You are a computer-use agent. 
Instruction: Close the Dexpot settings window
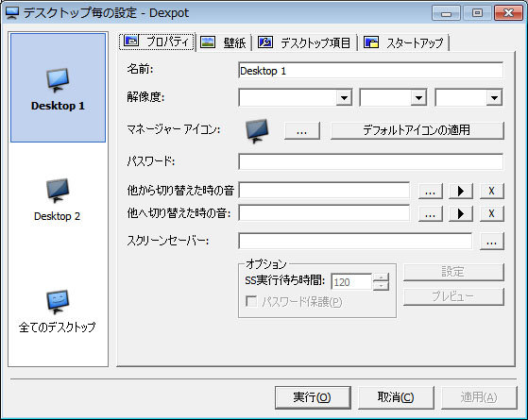click(508, 13)
